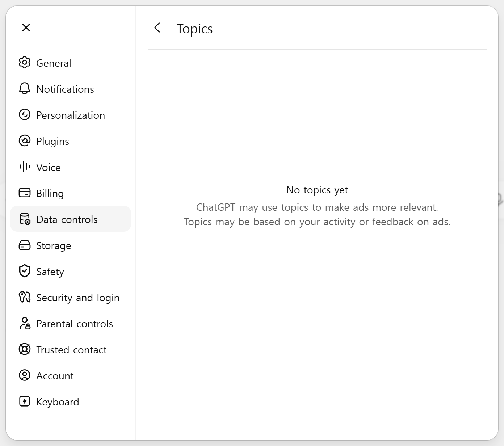Switch to the Personalization label
The height and width of the screenshot is (446, 504).
(71, 115)
